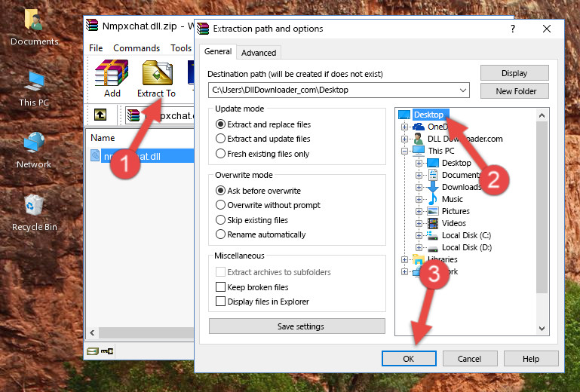Open the Documents desktop icon
The width and height of the screenshot is (580, 392).
(x=34, y=26)
